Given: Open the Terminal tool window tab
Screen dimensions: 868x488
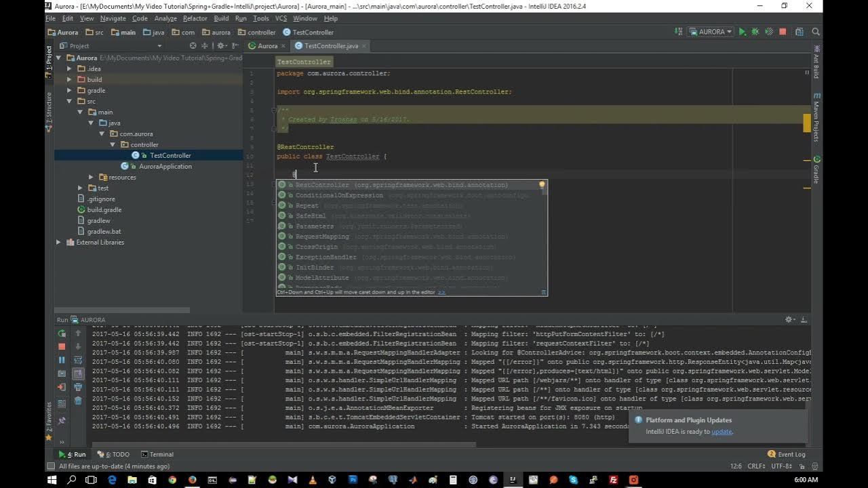Looking at the screenshot, I should point(157,454).
